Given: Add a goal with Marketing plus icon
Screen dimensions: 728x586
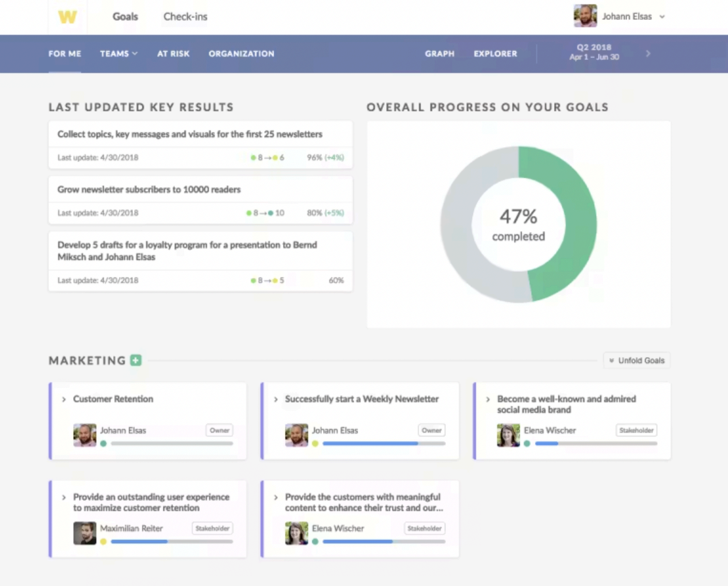Looking at the screenshot, I should [x=136, y=360].
